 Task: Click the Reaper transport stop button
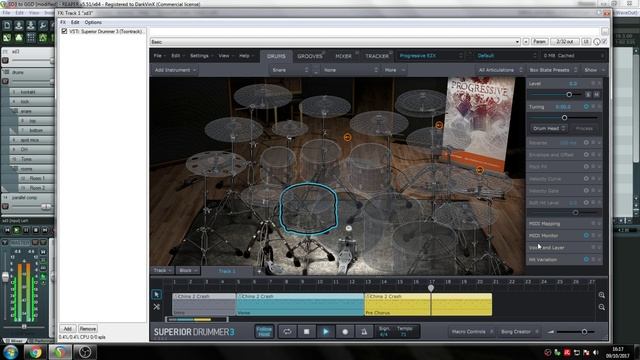click(x=36, y=230)
